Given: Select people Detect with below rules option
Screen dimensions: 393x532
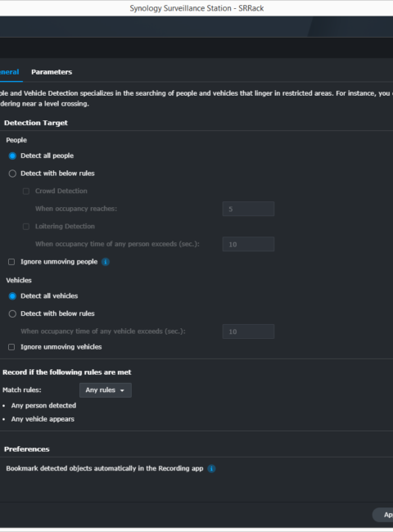Looking at the screenshot, I should point(12,174).
